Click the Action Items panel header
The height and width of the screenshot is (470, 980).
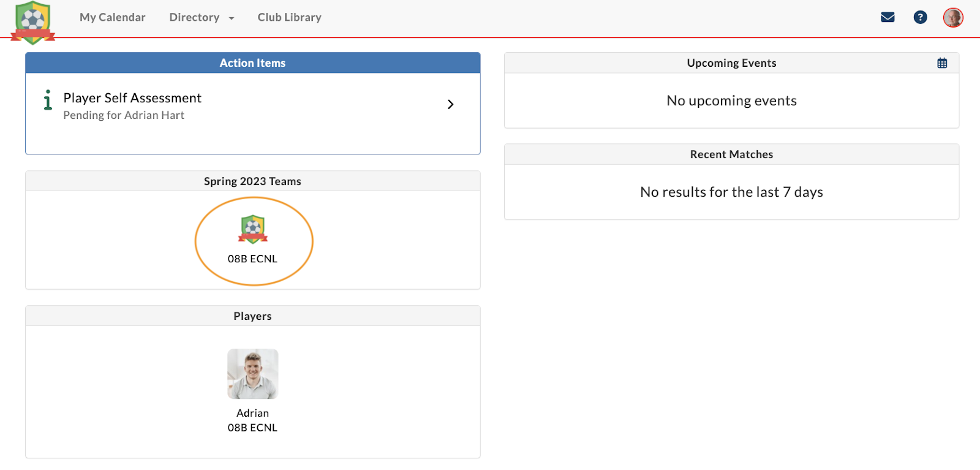click(252, 63)
